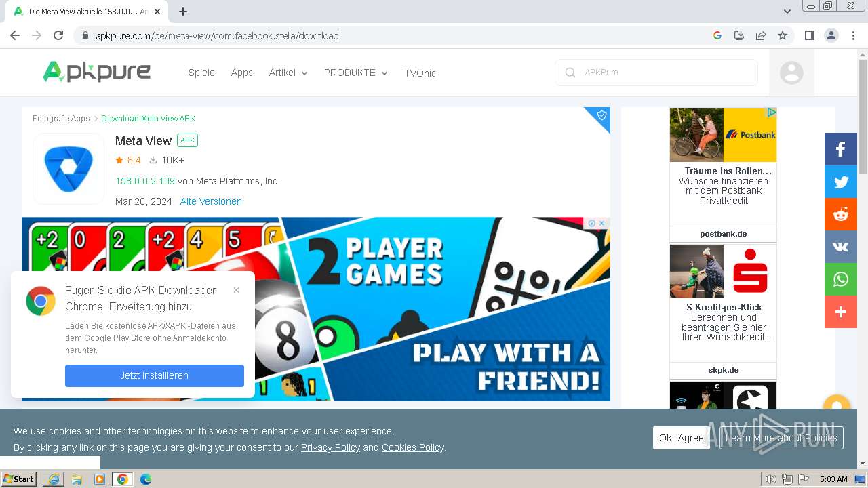Click Ok I Agree cookie button
Viewport: 868px width, 488px height.
(681, 438)
